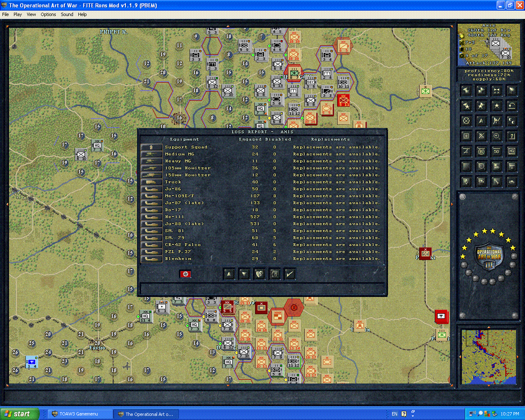Select the blue unit counter near Fastov
Screen dimensions: 525x420
(x=32, y=362)
